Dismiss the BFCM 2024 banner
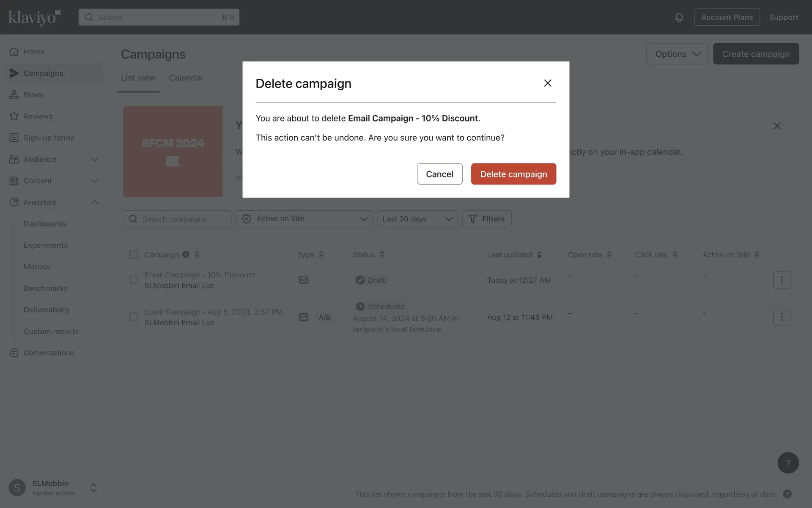The image size is (812, 508). pyautogui.click(x=776, y=126)
